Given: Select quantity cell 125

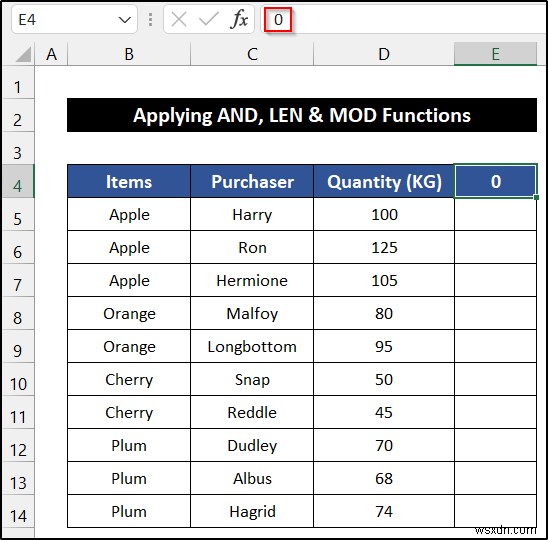Looking at the screenshot, I should (384, 247).
